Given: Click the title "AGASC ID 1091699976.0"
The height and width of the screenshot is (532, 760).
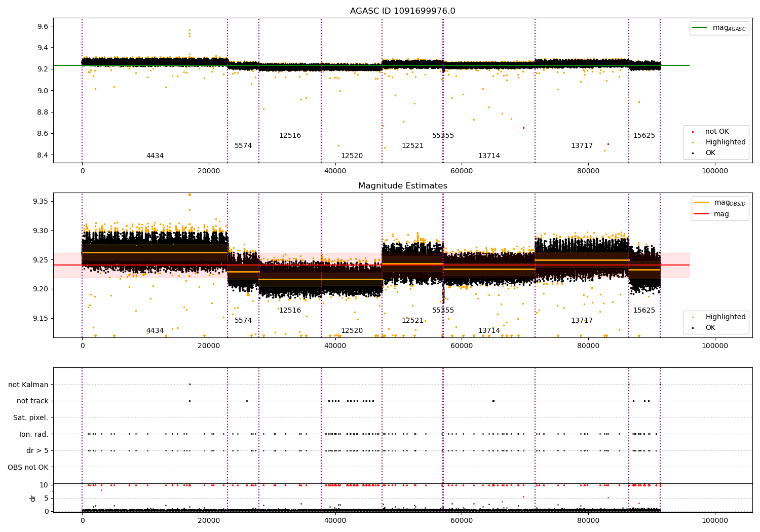Looking at the screenshot, I should pyautogui.click(x=402, y=11).
